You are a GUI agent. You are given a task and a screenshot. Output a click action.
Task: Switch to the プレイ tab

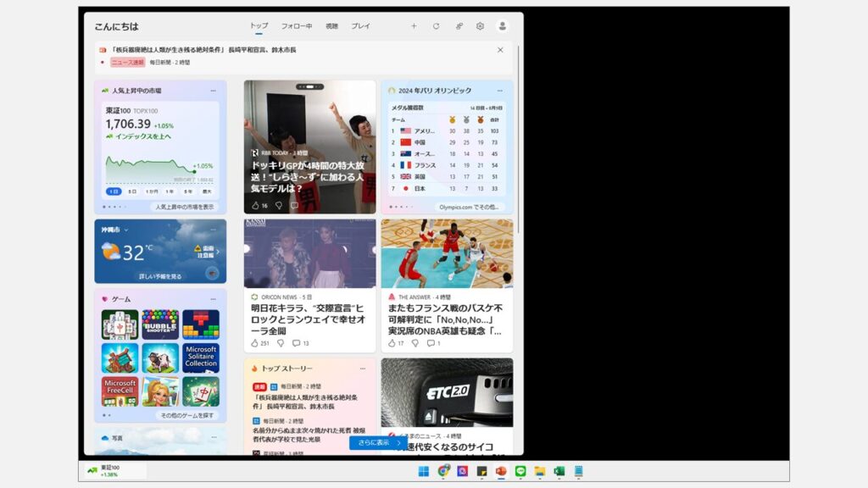click(360, 26)
